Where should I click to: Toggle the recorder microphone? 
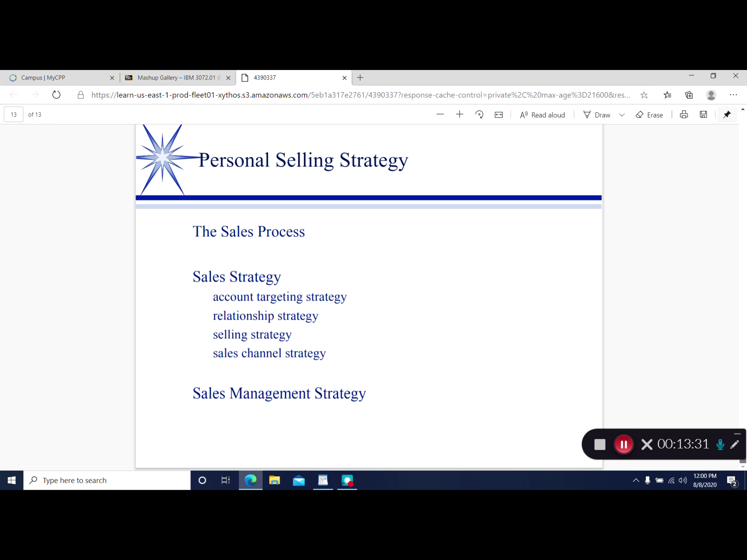[x=720, y=444]
